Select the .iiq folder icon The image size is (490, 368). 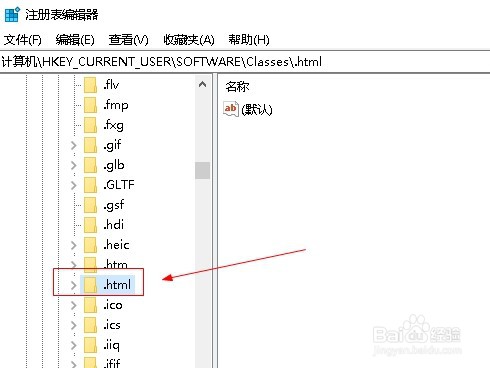(90, 345)
